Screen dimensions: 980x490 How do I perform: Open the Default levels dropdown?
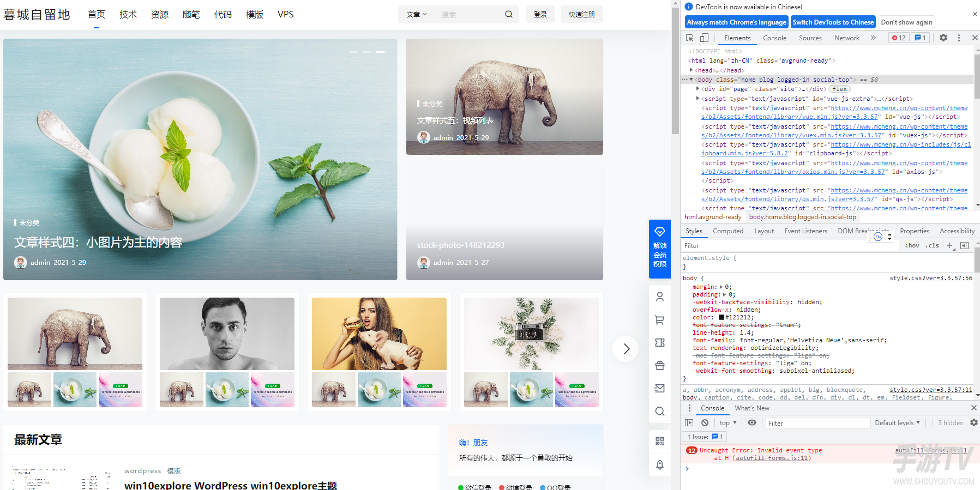pos(897,422)
